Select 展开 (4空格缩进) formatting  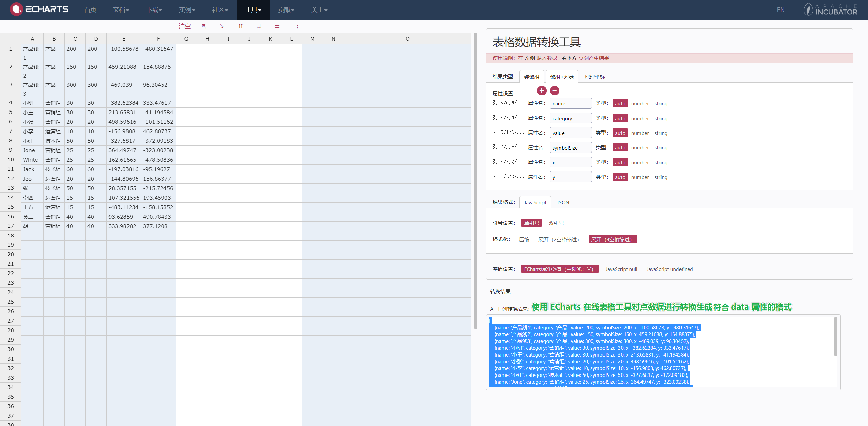click(613, 239)
